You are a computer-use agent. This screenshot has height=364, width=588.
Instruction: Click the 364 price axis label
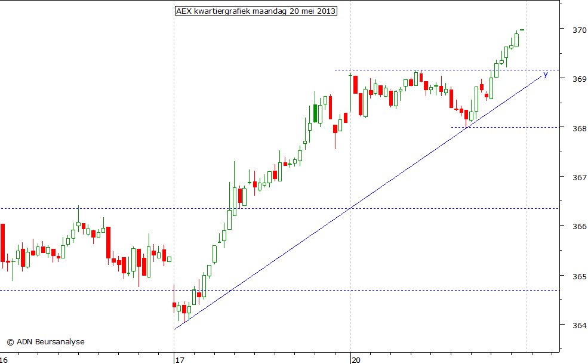[580, 325]
